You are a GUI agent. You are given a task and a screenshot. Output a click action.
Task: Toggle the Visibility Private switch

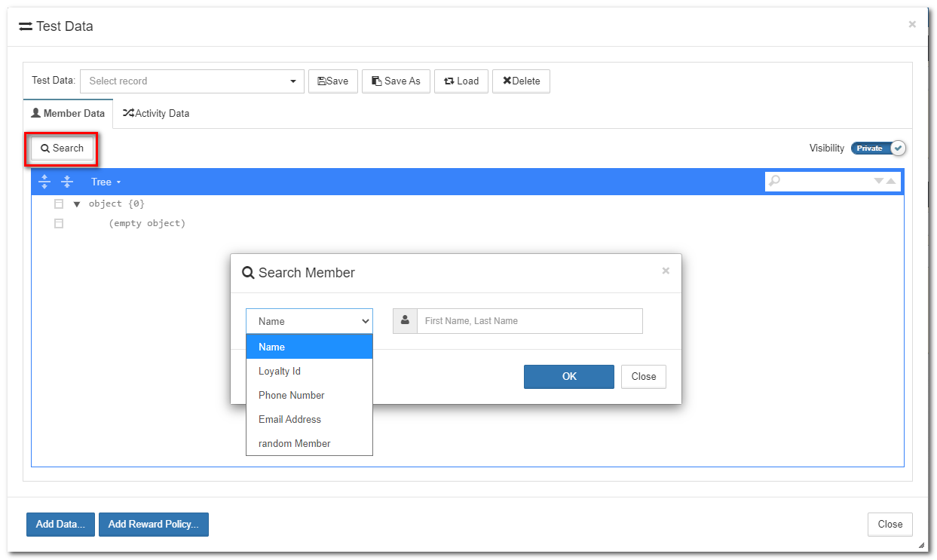tap(878, 148)
